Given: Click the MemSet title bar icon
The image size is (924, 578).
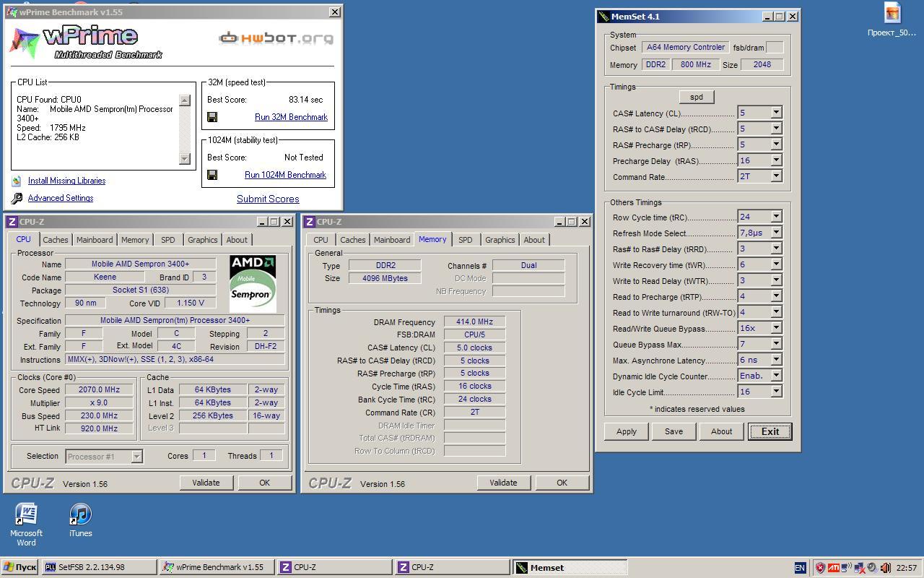Looking at the screenshot, I should click(603, 17).
